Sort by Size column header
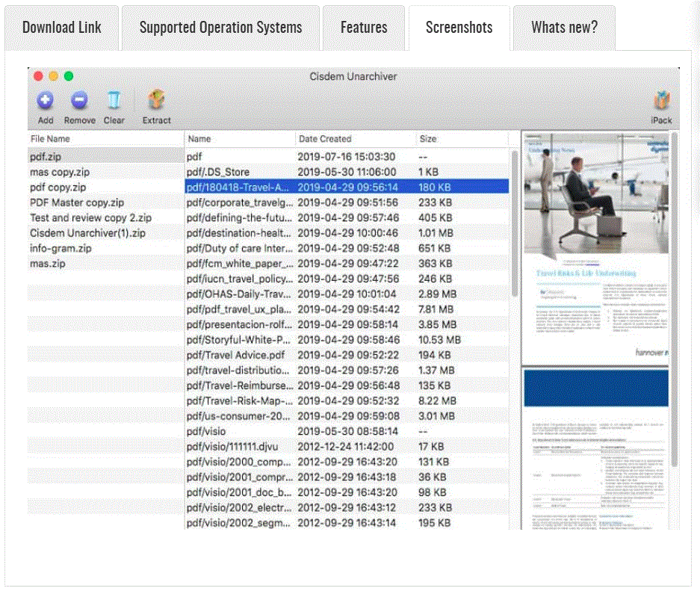This screenshot has height=594, width=700. [x=462, y=139]
